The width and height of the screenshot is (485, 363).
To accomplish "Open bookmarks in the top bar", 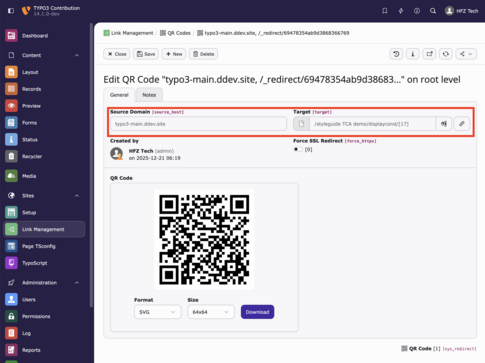I will pyautogui.click(x=385, y=11).
